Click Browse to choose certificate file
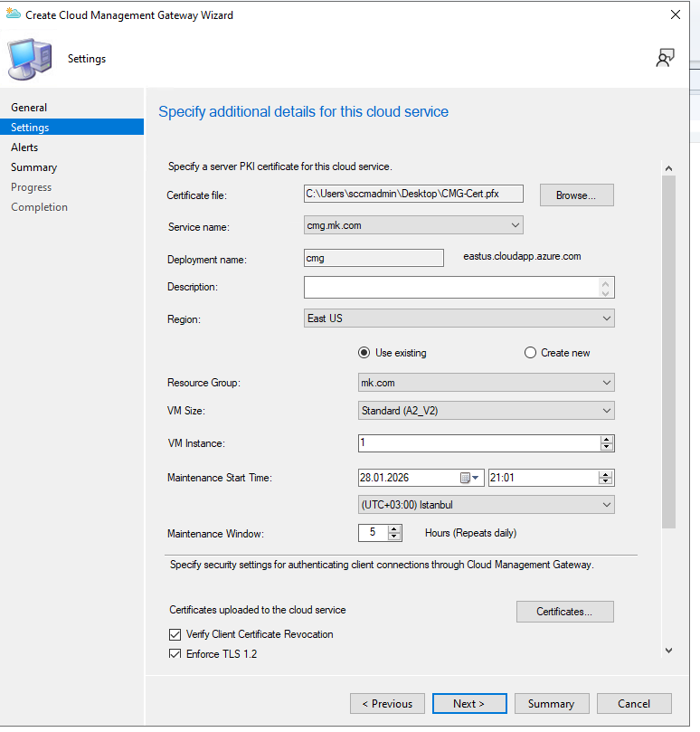 pos(576,195)
